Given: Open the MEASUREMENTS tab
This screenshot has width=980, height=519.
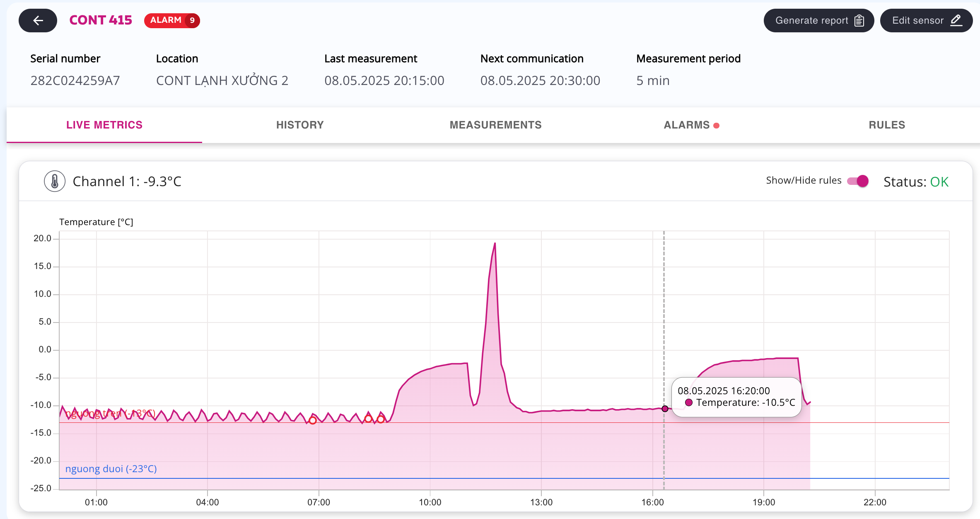Looking at the screenshot, I should click(495, 125).
